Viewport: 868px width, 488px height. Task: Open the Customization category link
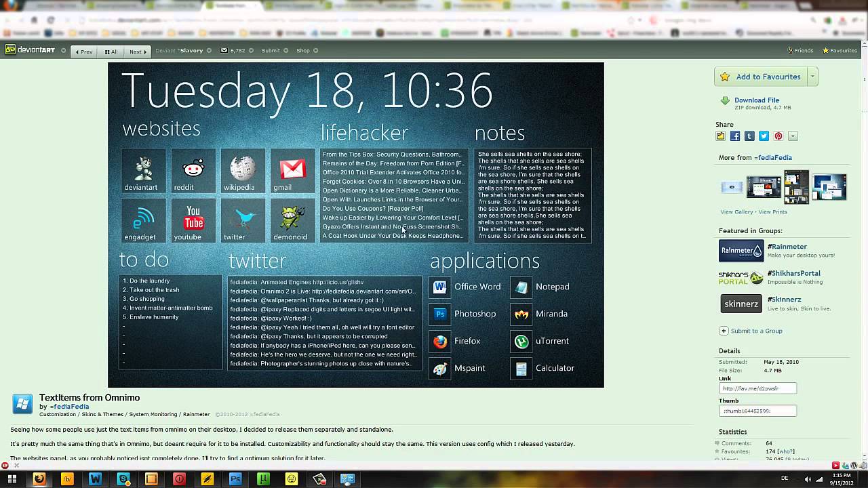(58, 414)
